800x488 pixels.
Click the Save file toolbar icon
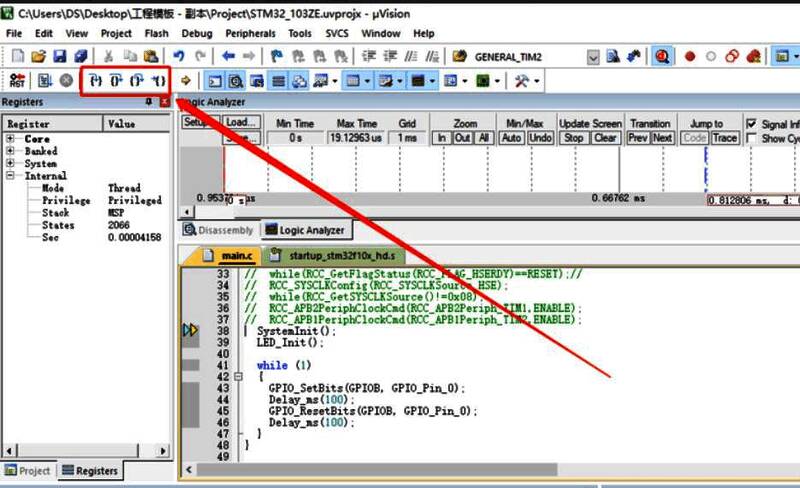59,57
